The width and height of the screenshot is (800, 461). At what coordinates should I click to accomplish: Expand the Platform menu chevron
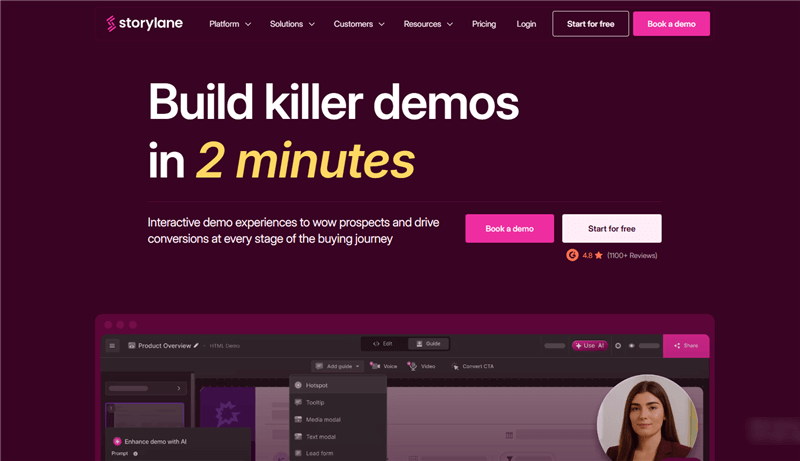(248, 24)
